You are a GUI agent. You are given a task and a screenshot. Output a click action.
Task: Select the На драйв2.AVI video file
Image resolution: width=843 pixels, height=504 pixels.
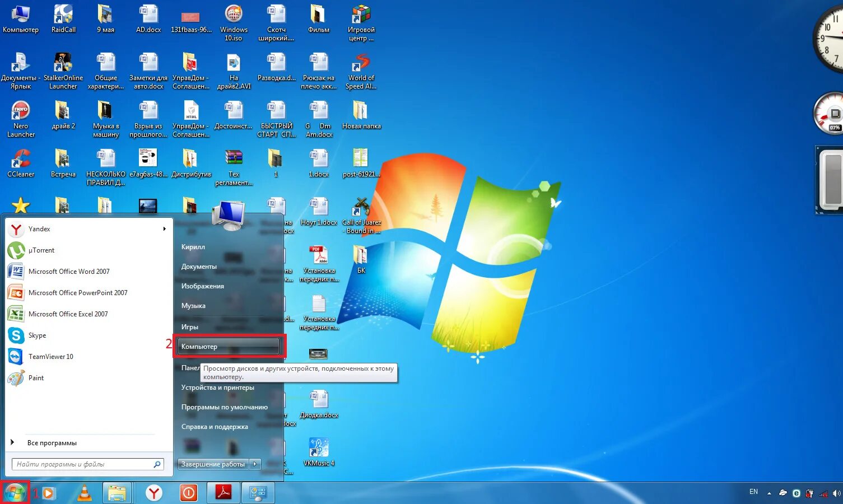tap(234, 71)
